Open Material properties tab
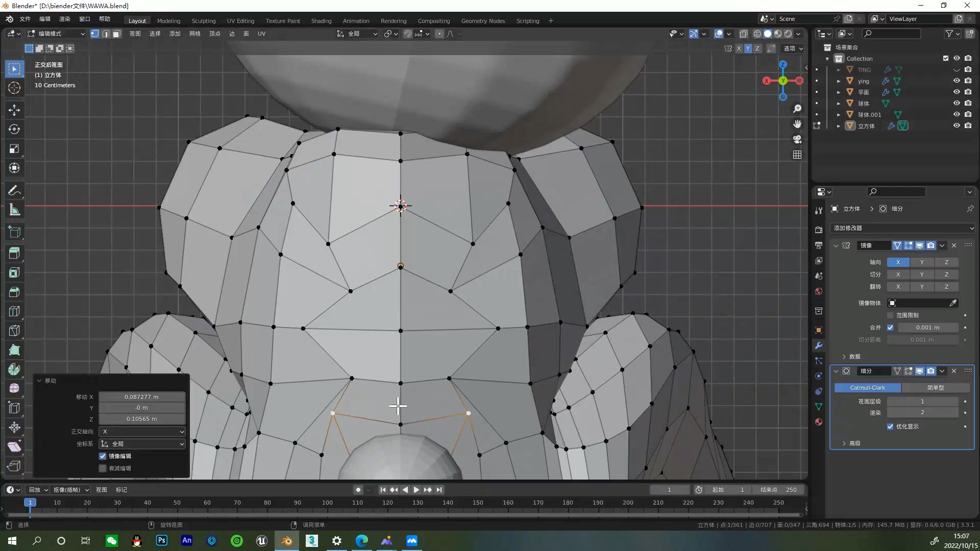Image resolution: width=980 pixels, height=551 pixels. [x=819, y=422]
